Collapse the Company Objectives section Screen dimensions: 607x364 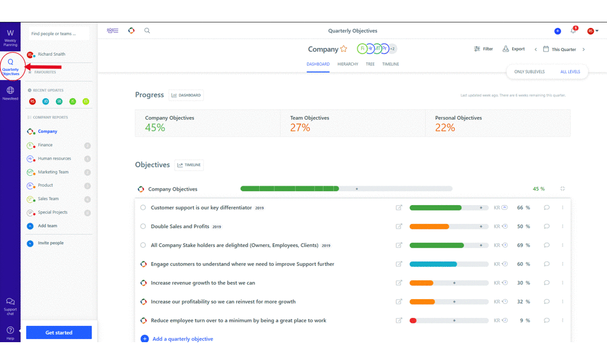tap(563, 189)
